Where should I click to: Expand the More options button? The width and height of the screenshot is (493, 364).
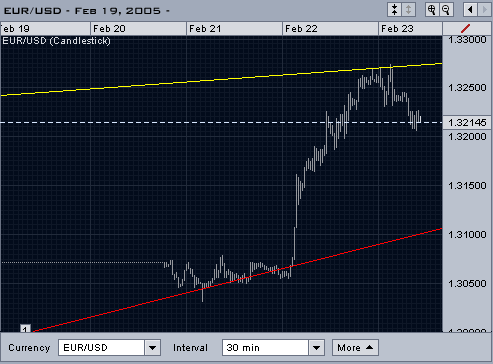pyautogui.click(x=355, y=348)
